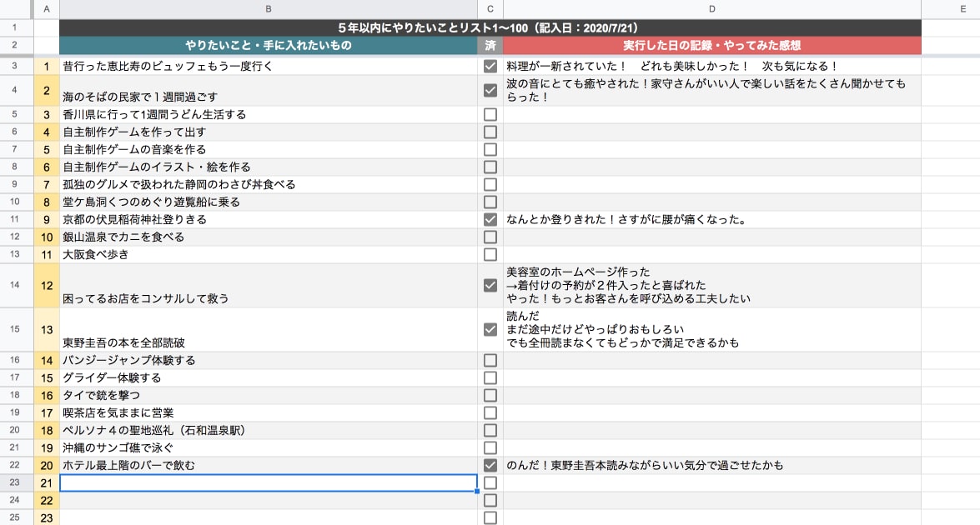Image resolution: width=980 pixels, height=525 pixels.
Task: Click the header 実行した日の記録・やってみた感想
Action: point(712,45)
